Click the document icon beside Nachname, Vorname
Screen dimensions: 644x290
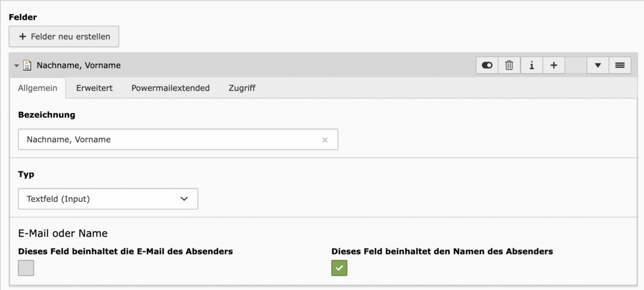click(27, 66)
